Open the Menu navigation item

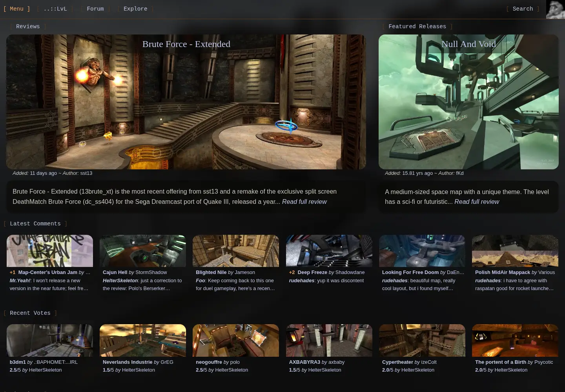tap(16, 9)
